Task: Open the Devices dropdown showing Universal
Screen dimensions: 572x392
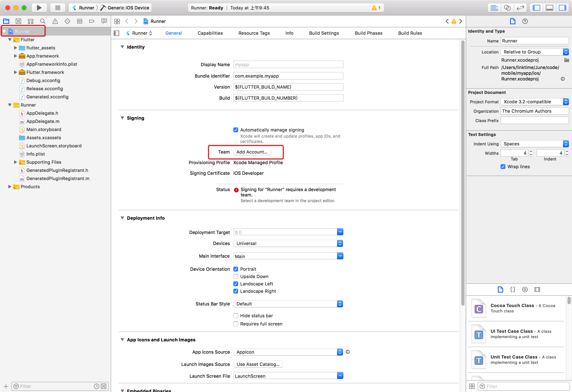Action: click(288, 243)
